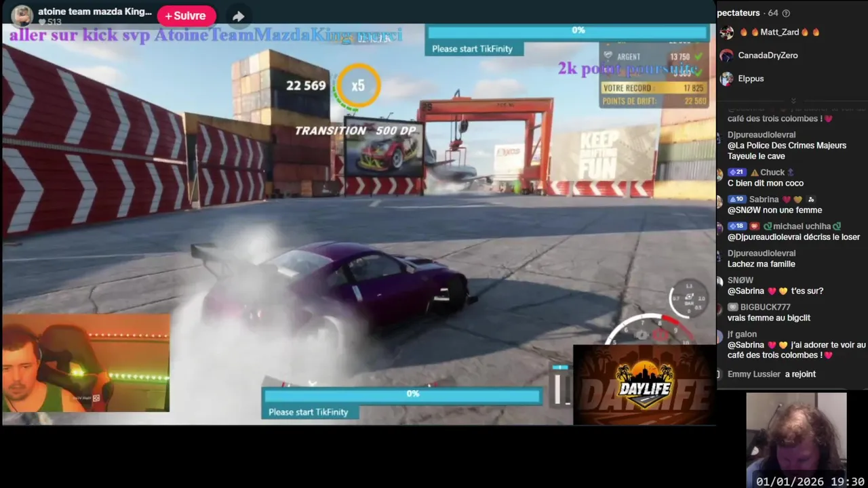Click the top 'Please start TikFinity' label

473,49
